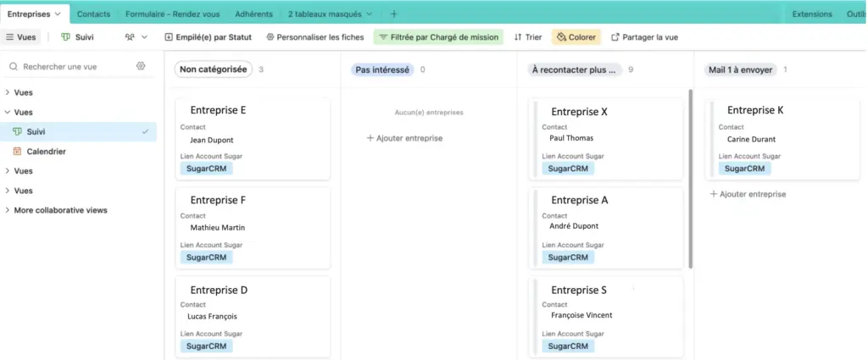
Task: Open the collaborators people icon dropdown
Action: pos(136,37)
